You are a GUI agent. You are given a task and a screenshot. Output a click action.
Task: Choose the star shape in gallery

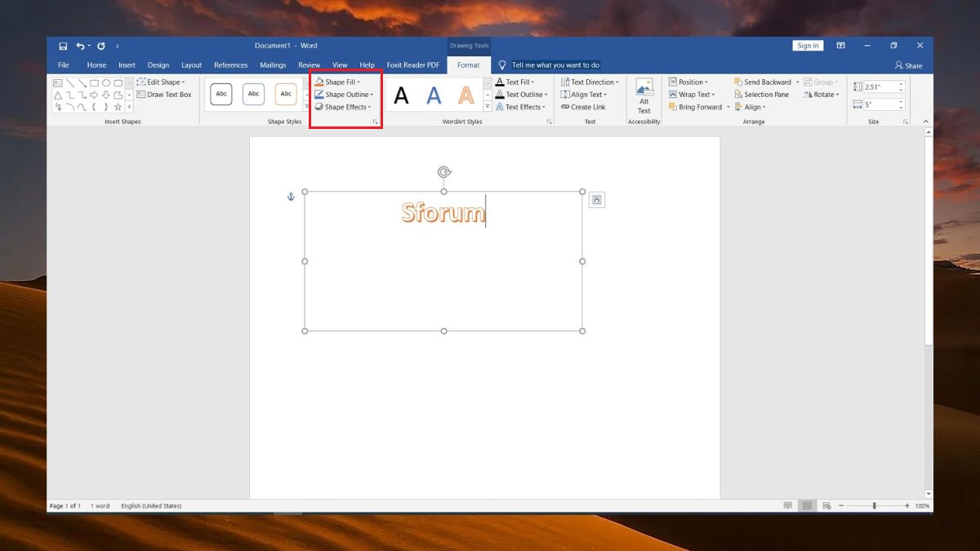118,107
